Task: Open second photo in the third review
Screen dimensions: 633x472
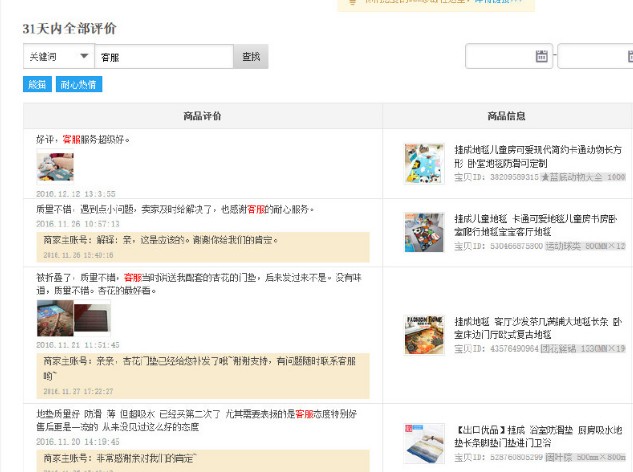Action: (x=92, y=318)
